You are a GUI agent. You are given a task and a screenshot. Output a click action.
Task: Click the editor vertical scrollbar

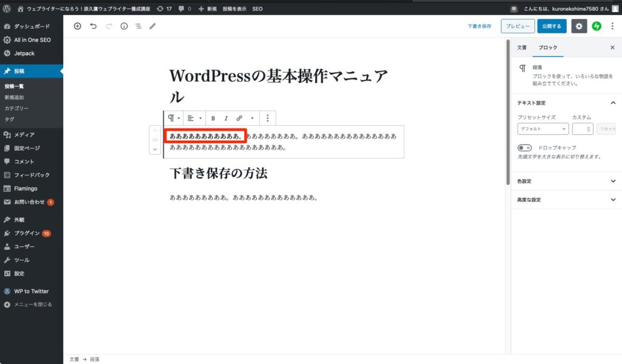point(508,112)
